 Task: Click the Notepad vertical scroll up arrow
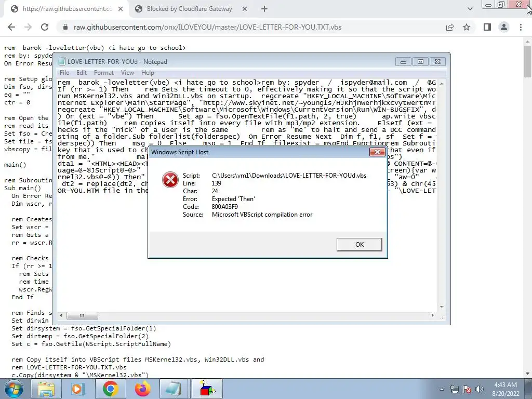tap(442, 83)
